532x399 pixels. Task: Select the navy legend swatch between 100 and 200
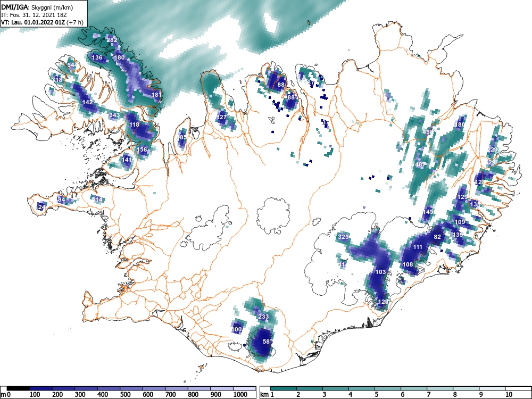[41, 388]
